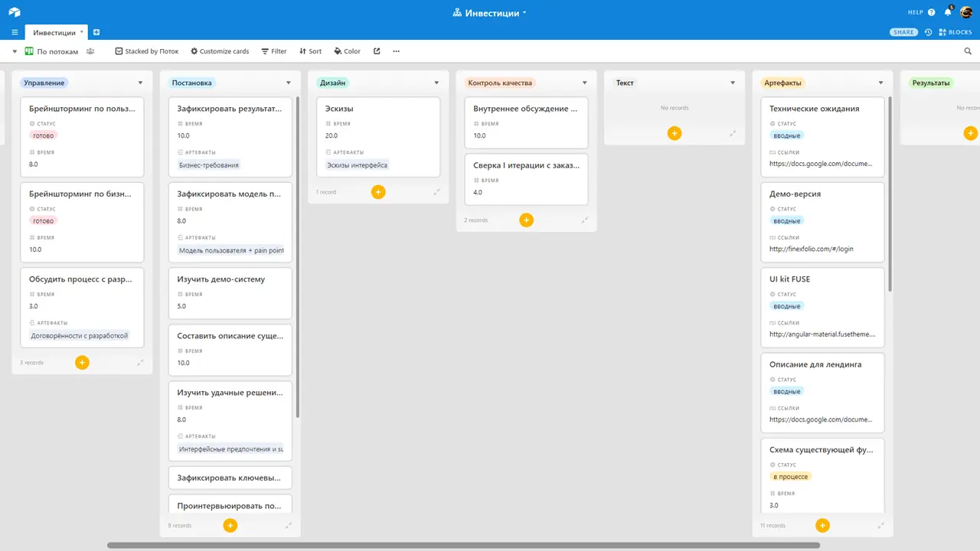Open the Инвестиции base title dropdown

point(490,13)
